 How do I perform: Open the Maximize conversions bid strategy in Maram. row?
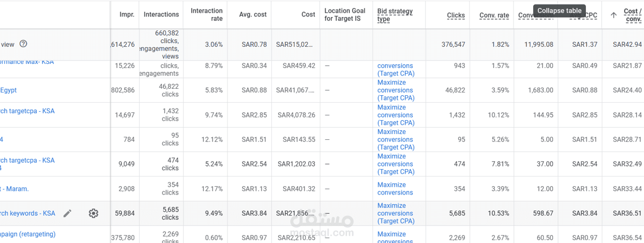coord(395,189)
